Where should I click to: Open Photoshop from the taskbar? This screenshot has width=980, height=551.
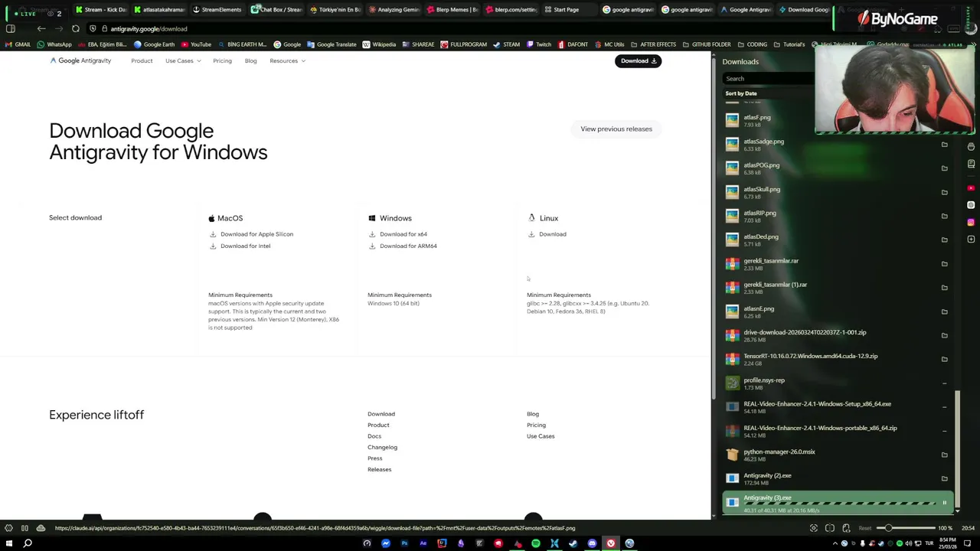(405, 543)
